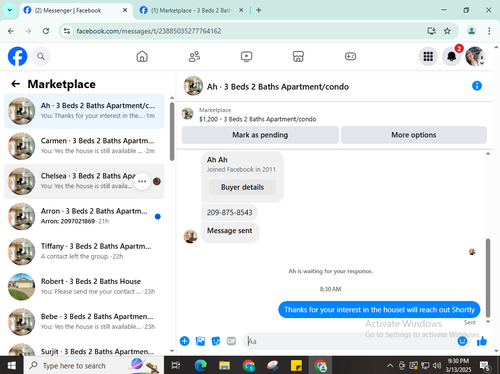Choose a GIF icon
Viewport: 500px width, 374px height.
click(x=231, y=341)
